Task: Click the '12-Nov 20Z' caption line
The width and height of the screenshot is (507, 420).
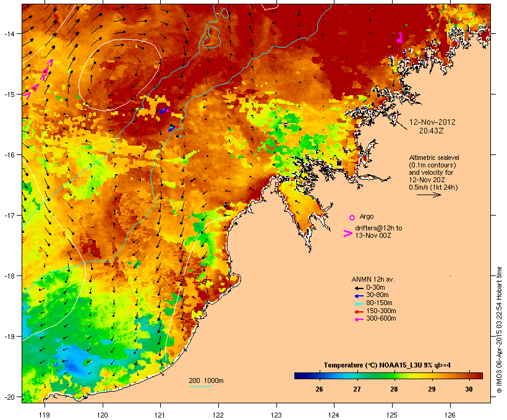Action: click(427, 180)
